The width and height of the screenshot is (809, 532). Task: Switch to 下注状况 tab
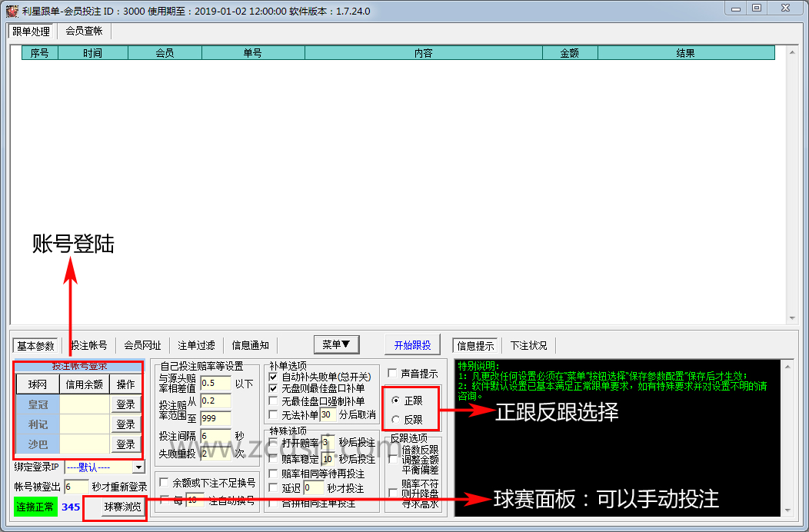[x=529, y=345]
